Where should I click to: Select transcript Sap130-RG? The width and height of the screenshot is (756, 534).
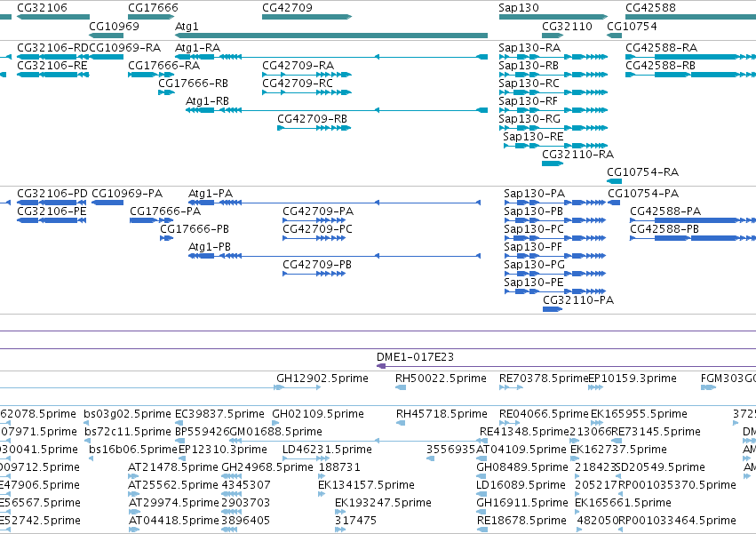point(553,128)
